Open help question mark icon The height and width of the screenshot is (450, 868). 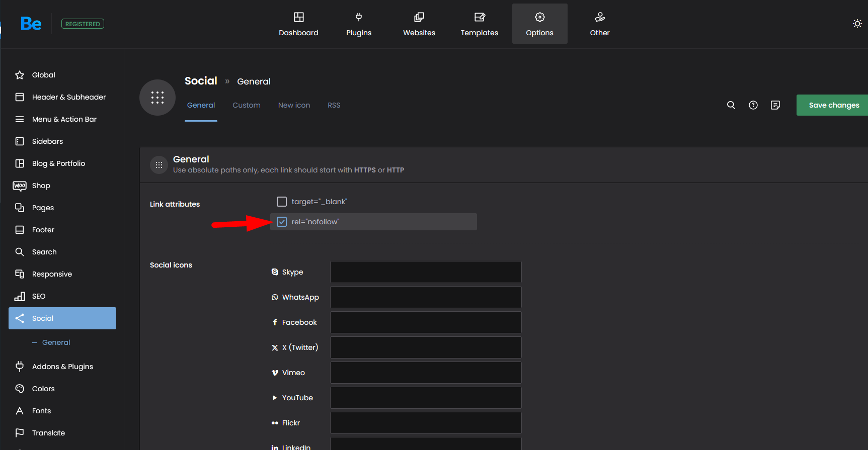(x=753, y=105)
